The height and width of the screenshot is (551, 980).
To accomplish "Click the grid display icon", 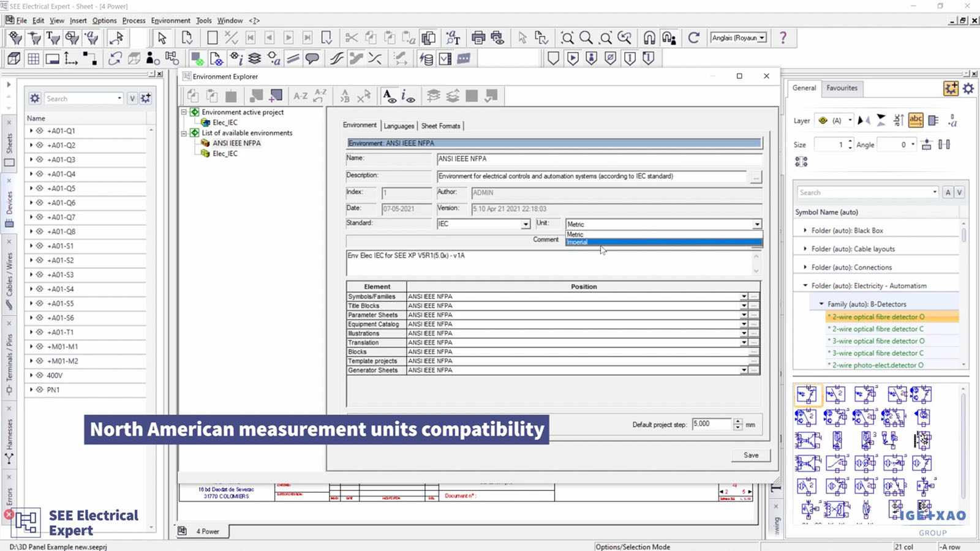I will (33, 59).
